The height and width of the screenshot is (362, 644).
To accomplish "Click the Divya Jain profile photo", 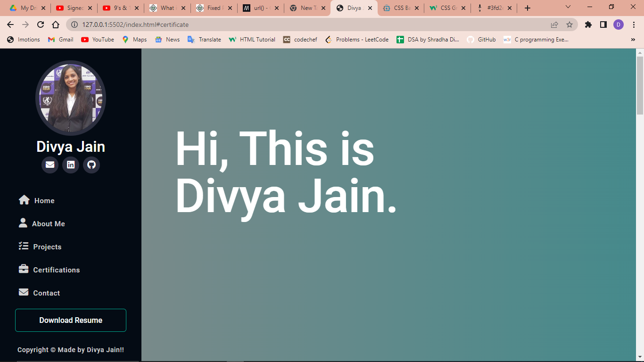I will click(71, 98).
